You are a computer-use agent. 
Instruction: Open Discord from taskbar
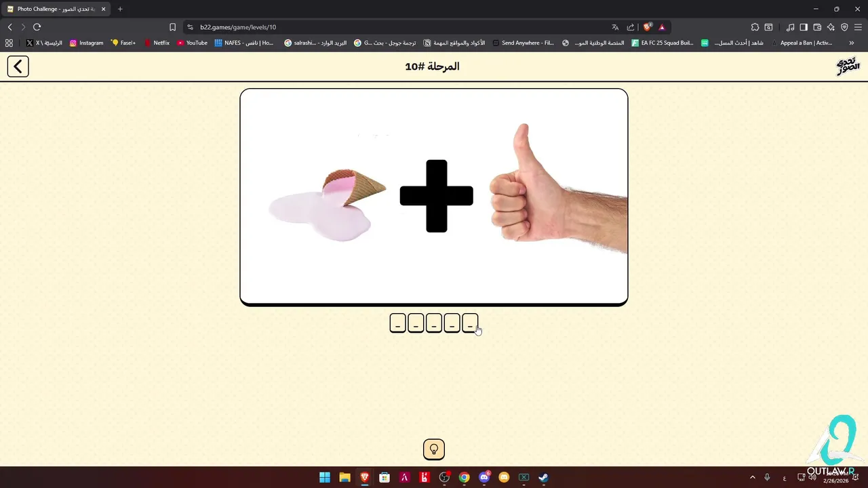tap(484, 477)
